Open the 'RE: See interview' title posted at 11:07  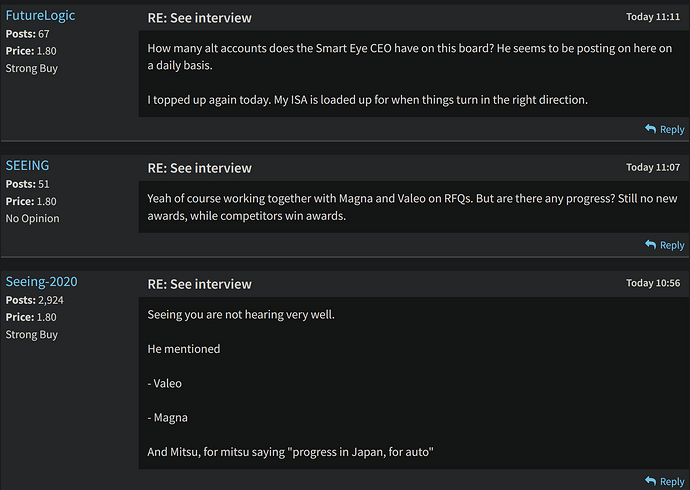click(199, 168)
